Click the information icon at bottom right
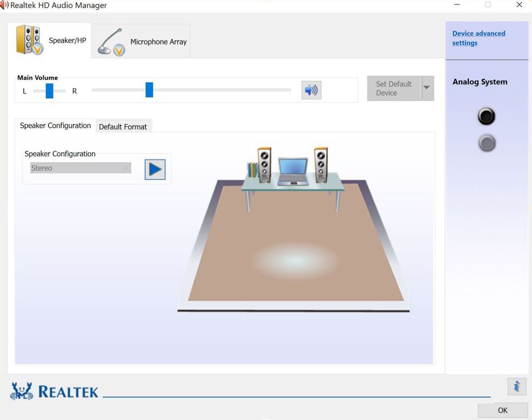532x420 pixels. [x=516, y=386]
